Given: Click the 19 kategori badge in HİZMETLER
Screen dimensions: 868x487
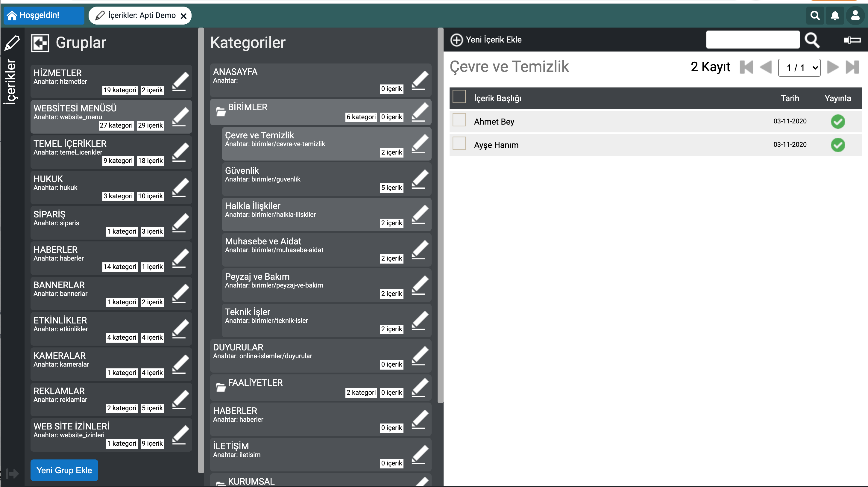Looking at the screenshot, I should point(120,90).
